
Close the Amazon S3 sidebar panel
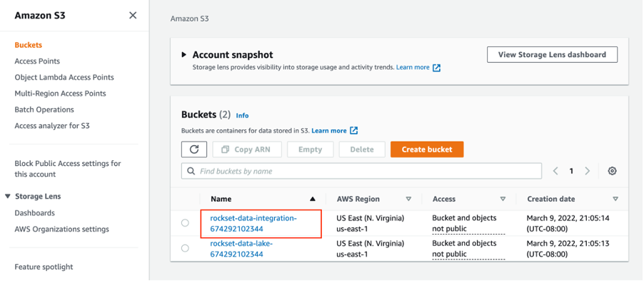coord(133,16)
